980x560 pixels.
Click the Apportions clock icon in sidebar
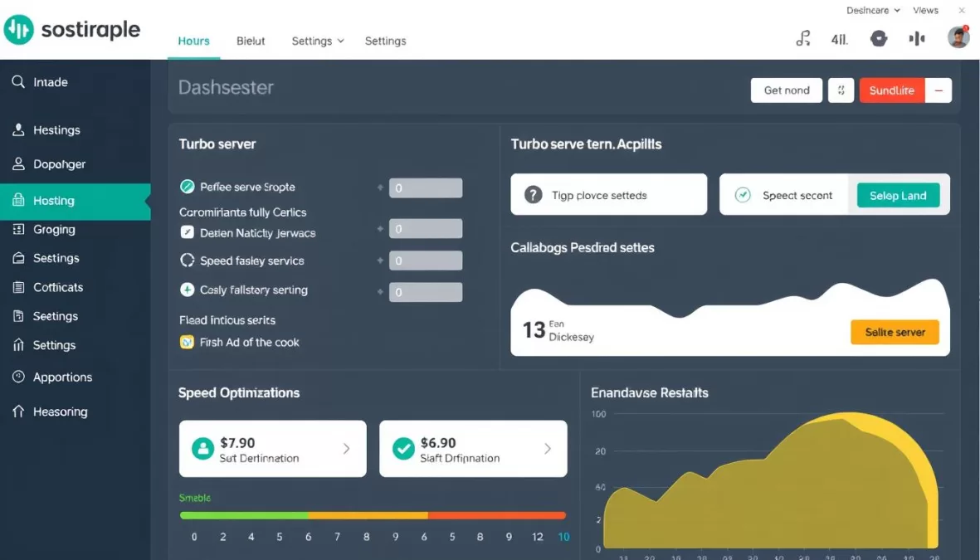[x=18, y=377]
